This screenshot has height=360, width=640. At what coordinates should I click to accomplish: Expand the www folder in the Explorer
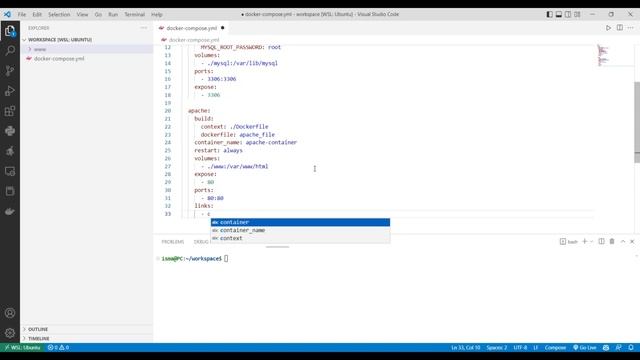tap(40, 49)
